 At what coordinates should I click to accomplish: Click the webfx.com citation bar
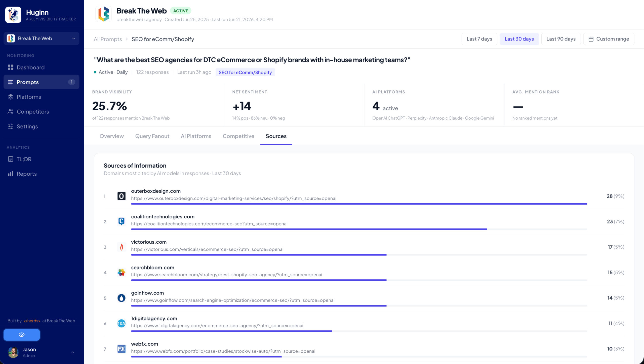[x=359, y=357]
